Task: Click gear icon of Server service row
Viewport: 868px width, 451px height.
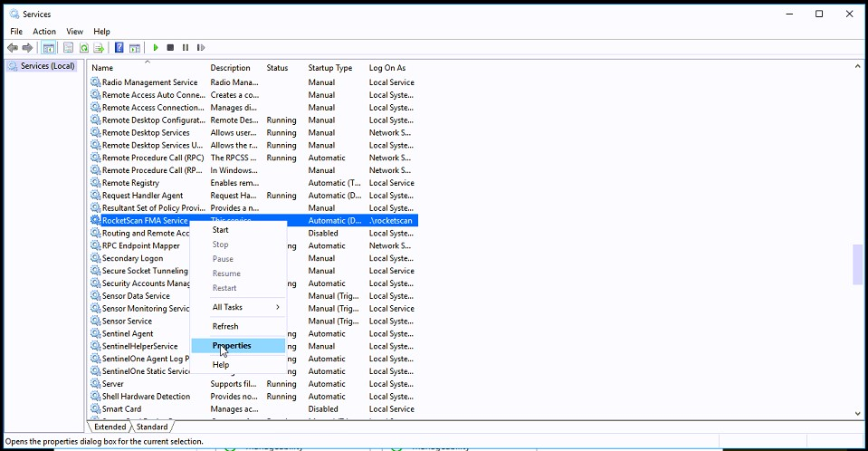Action: pos(96,384)
